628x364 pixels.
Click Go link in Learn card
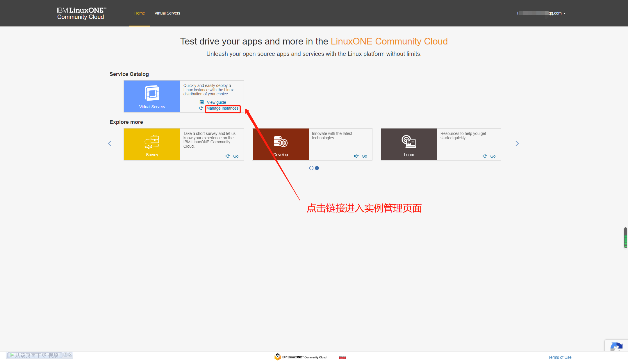point(493,156)
